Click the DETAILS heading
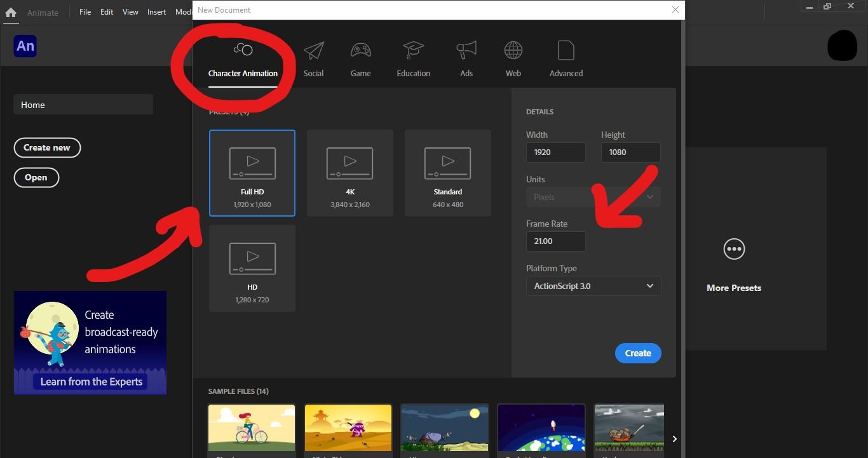868x458 pixels. [539, 112]
